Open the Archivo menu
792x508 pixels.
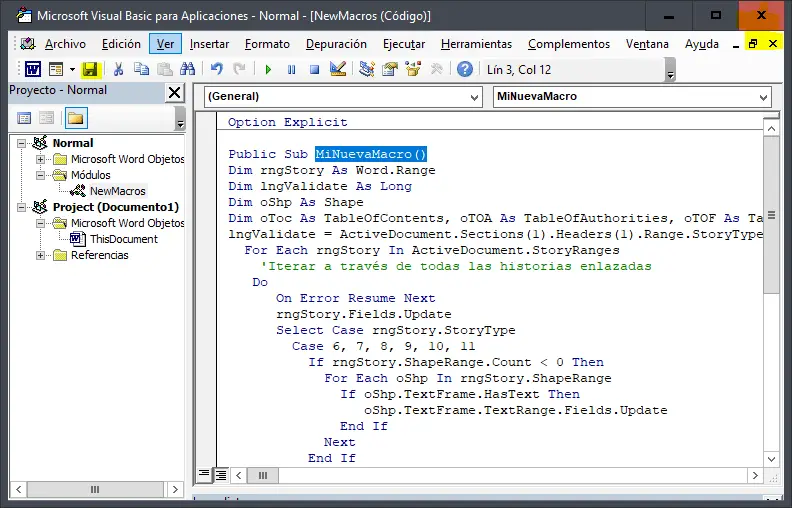coord(65,44)
